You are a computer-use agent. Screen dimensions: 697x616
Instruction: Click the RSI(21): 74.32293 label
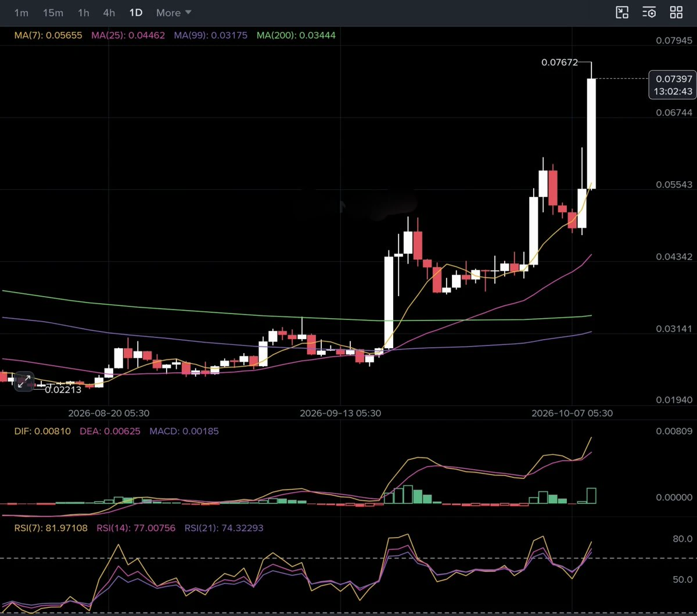[224, 528]
